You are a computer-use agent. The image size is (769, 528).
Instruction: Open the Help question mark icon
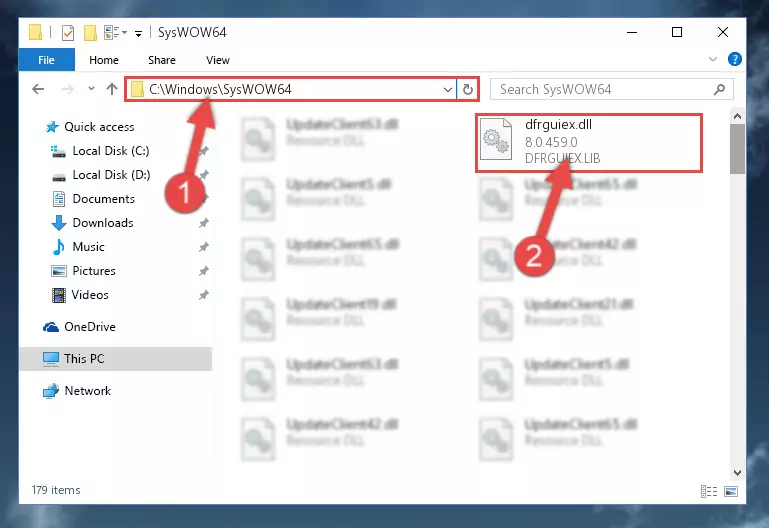pyautogui.click(x=734, y=59)
